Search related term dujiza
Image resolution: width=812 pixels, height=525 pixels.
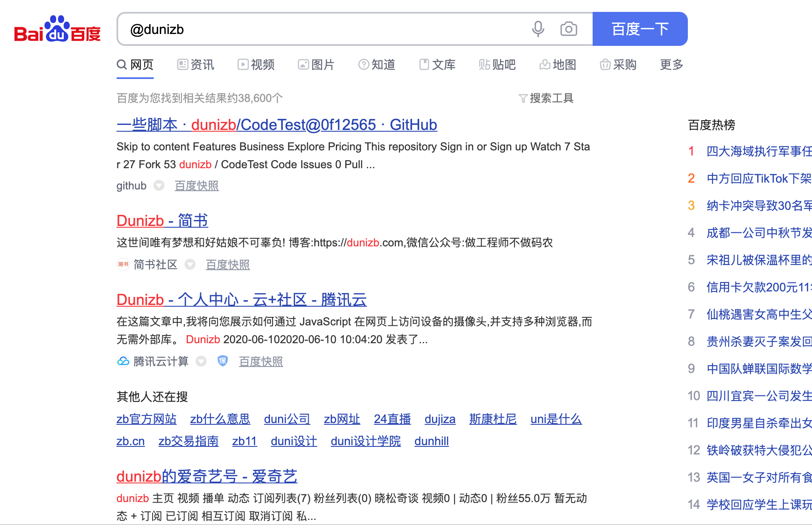coord(440,419)
